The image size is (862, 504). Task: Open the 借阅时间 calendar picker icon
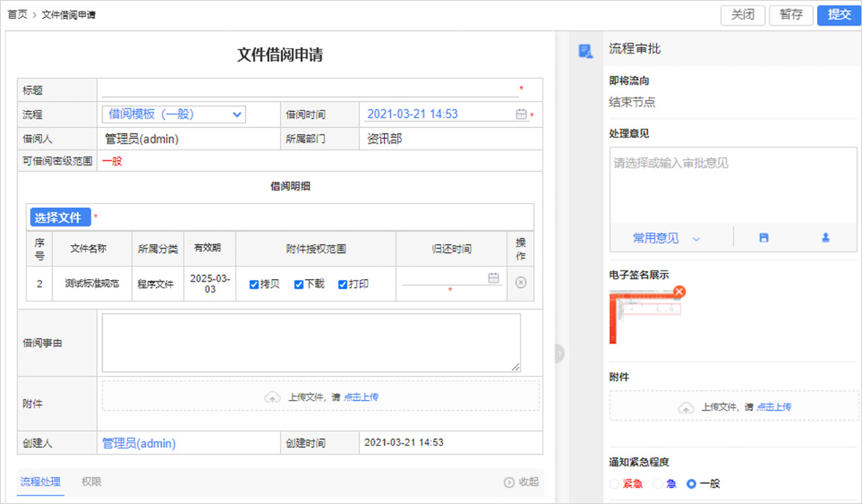[x=521, y=114]
